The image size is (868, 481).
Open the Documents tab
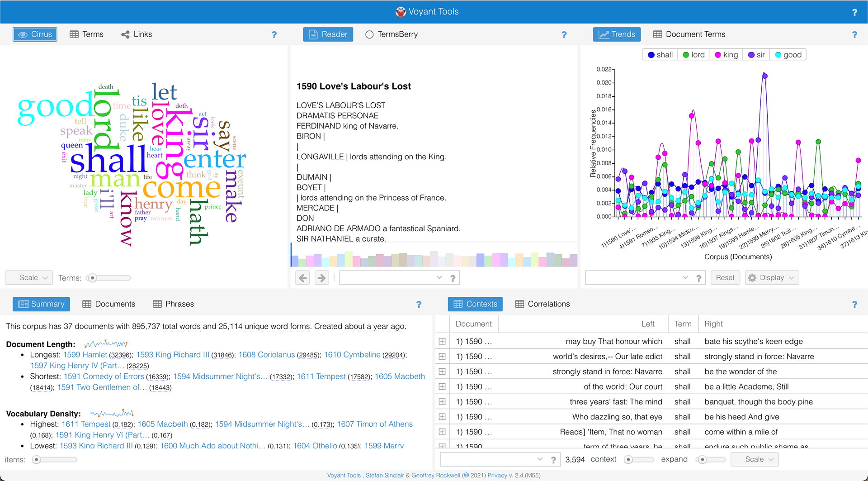[109, 304]
